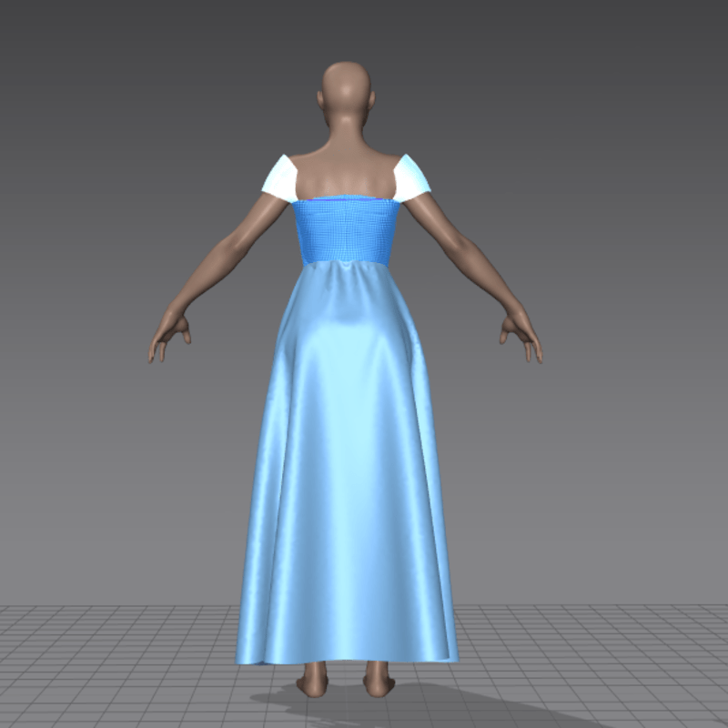Click the avatar's foot on the left
The height and width of the screenshot is (728, 728).
tap(316, 680)
